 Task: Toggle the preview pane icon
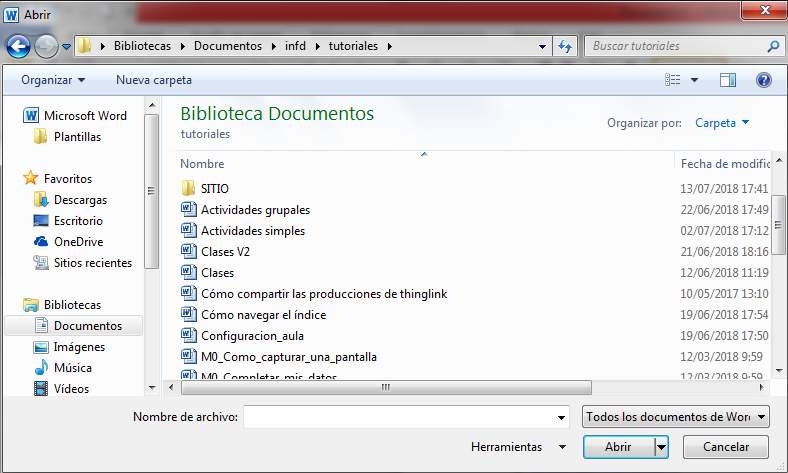[x=727, y=80]
